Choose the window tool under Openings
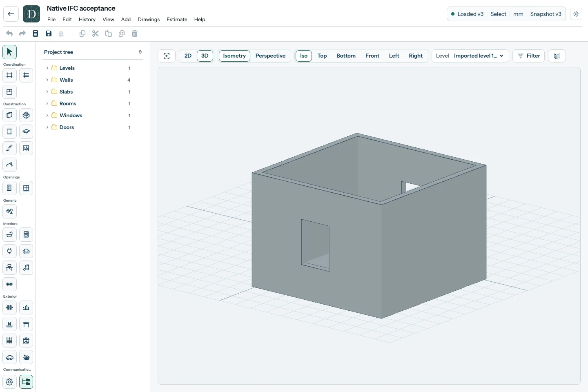The width and height of the screenshot is (588, 392). pyautogui.click(x=26, y=188)
